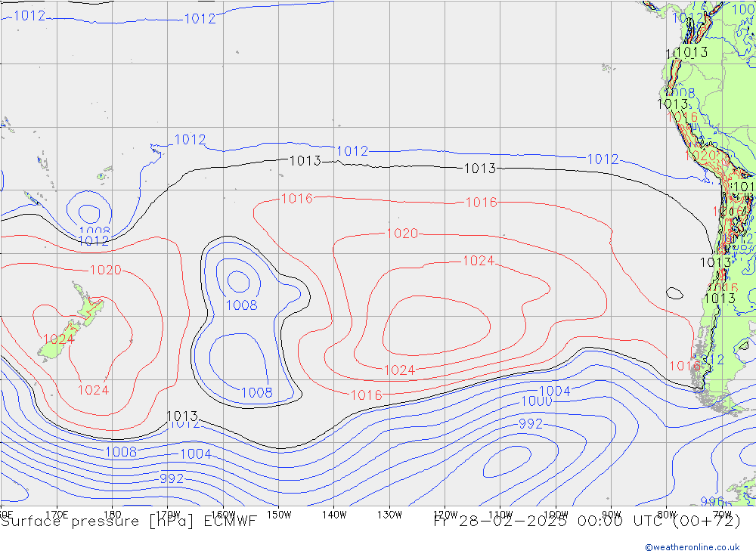Click the 'Fr 28-02-2025 00:00 UTC (00+72)' timestamp

tap(587, 522)
